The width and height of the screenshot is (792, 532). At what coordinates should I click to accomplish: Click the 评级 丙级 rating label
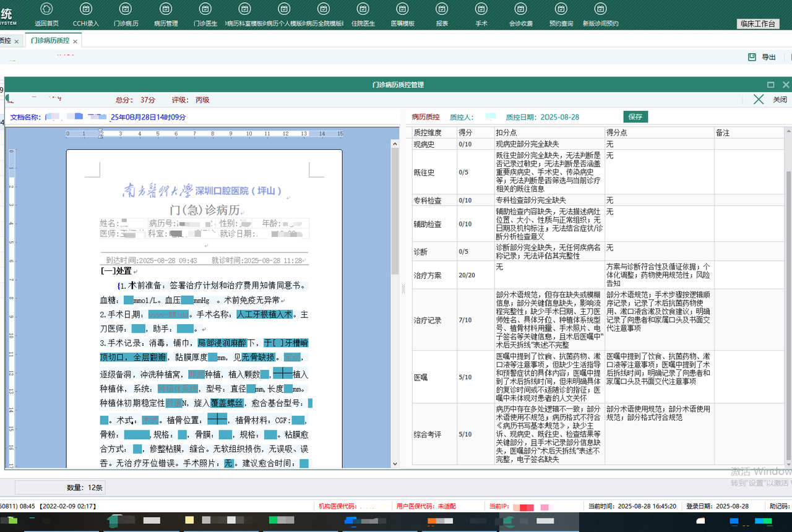pos(191,100)
